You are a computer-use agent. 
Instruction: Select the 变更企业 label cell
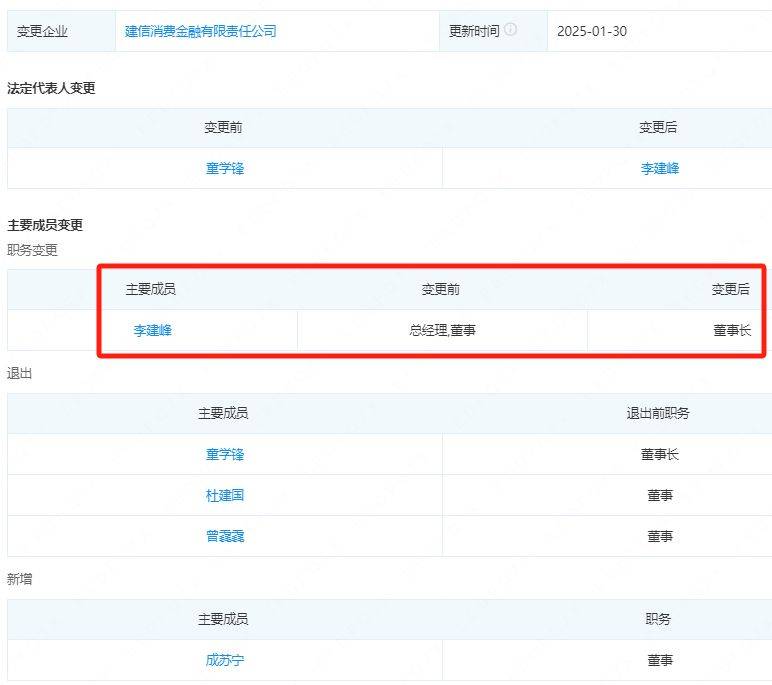[61, 31]
